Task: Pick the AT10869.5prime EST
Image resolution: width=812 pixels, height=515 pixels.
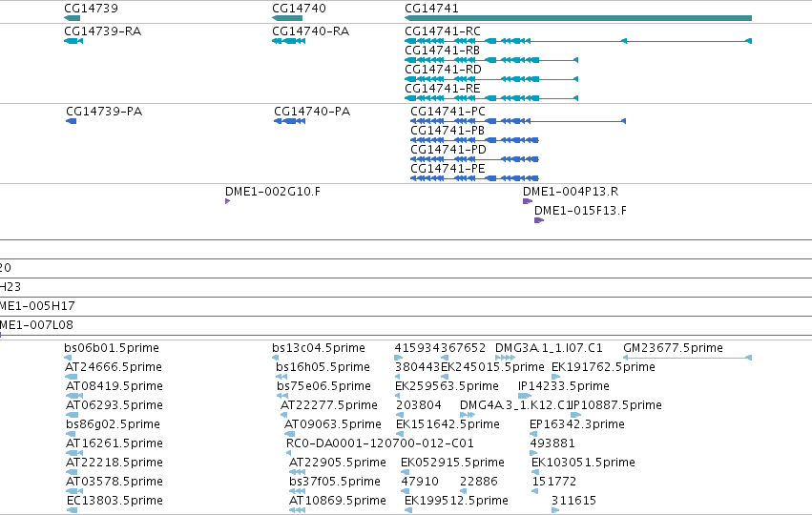Action: point(338,501)
